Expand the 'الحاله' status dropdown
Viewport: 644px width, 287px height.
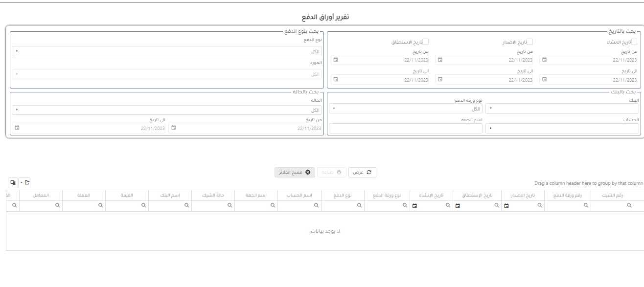[17, 110]
